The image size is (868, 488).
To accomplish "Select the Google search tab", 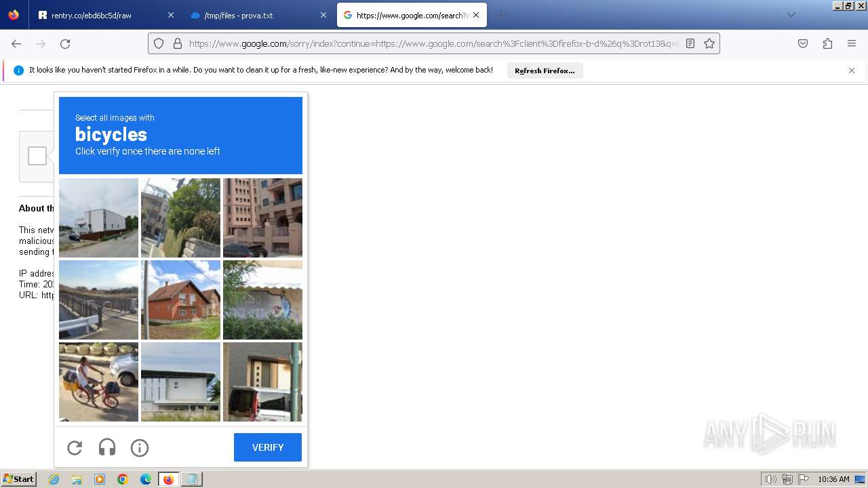I will [x=412, y=15].
